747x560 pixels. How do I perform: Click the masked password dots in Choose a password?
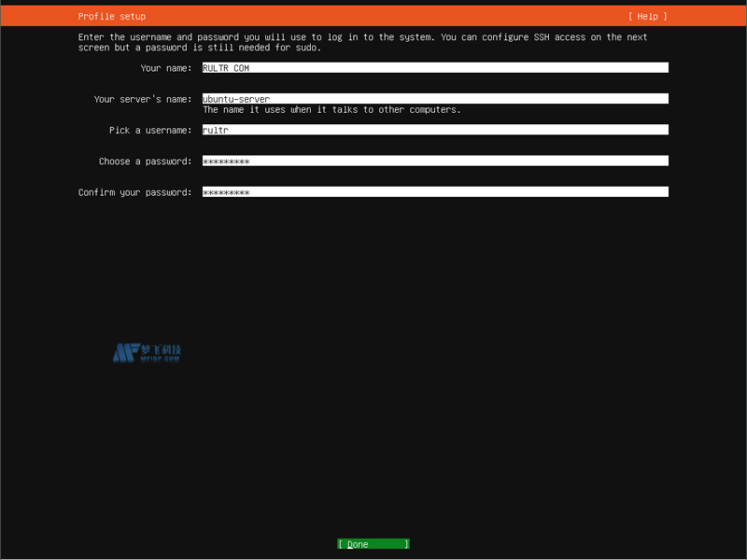[x=224, y=161]
